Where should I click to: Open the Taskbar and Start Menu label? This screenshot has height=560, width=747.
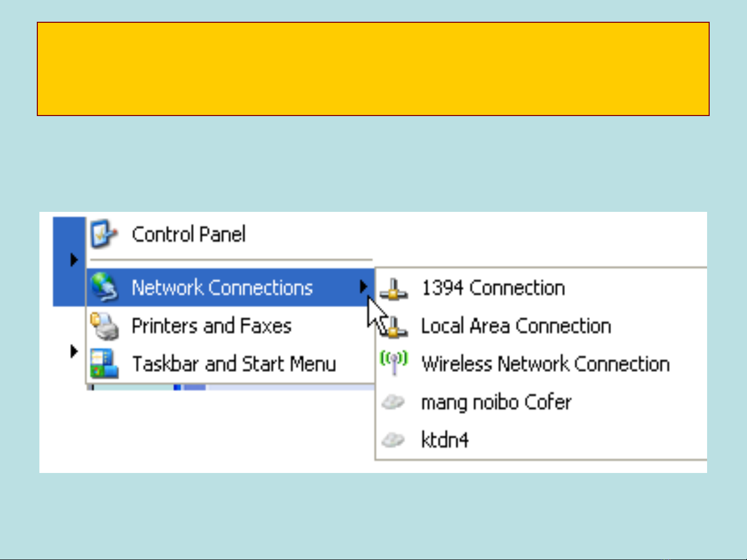[234, 364]
